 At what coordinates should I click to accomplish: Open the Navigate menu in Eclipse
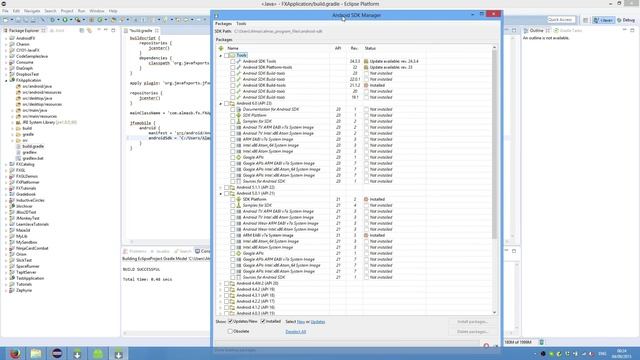coord(32,11)
